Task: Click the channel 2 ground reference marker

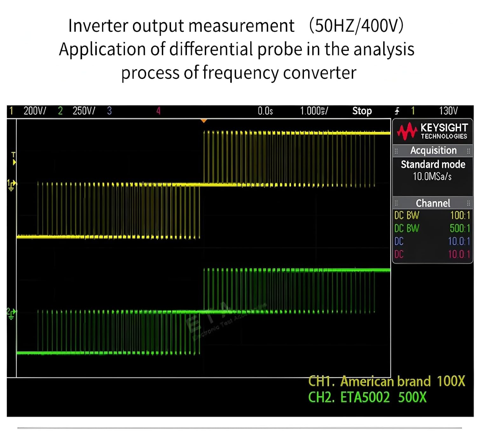Action: 12,313
